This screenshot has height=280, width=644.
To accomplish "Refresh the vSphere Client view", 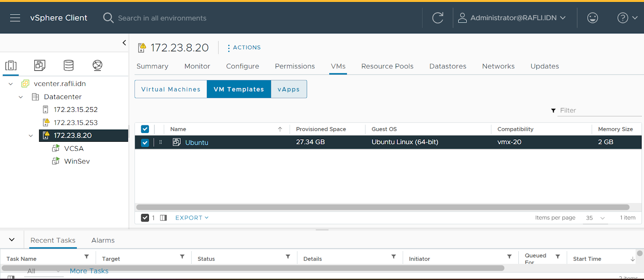I will point(438,18).
